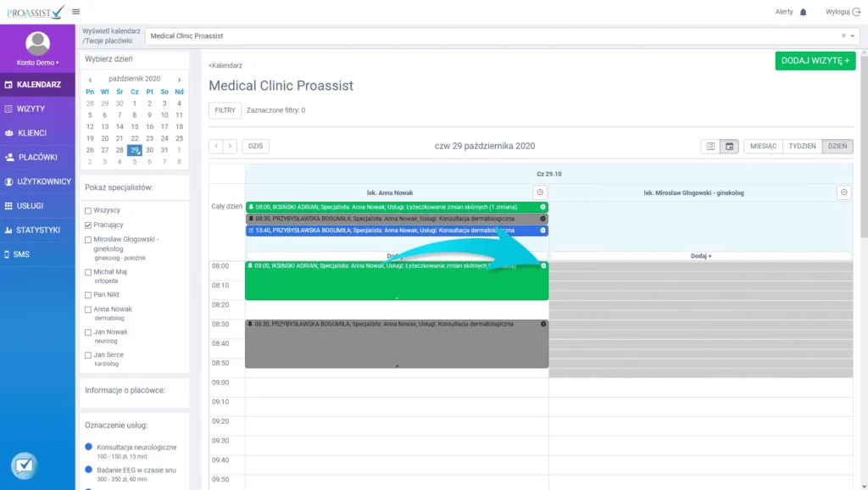The width and height of the screenshot is (868, 490).
Task: Go to next month in mini calendar
Action: coord(179,79)
